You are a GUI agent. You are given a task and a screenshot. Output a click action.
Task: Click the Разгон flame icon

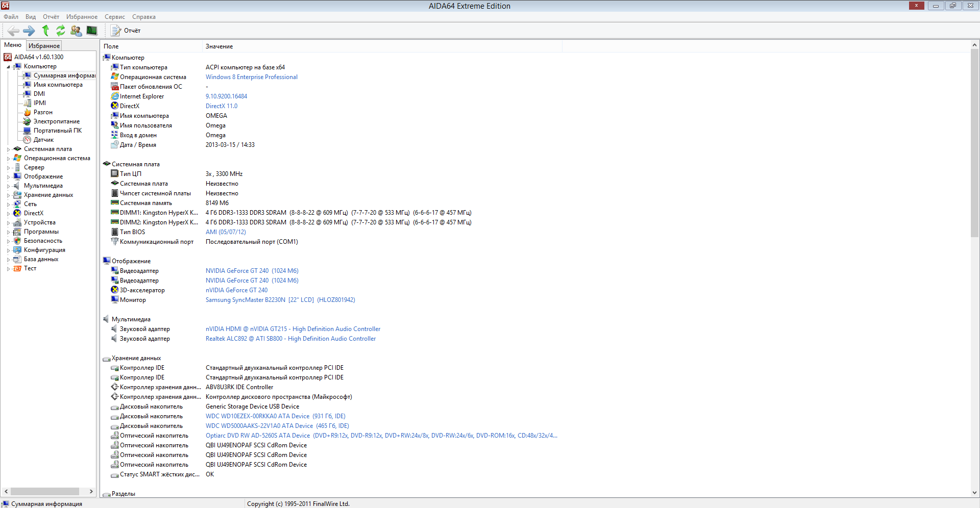pyautogui.click(x=28, y=112)
